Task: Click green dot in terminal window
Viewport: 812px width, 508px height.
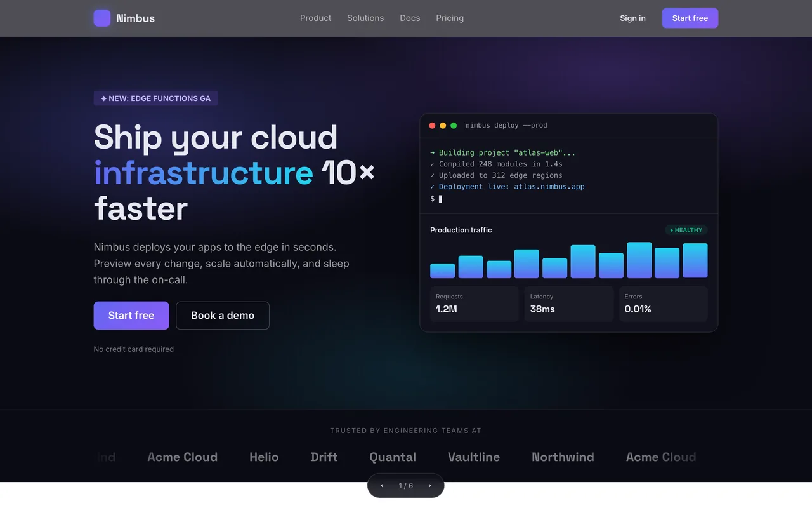Action: [454, 126]
